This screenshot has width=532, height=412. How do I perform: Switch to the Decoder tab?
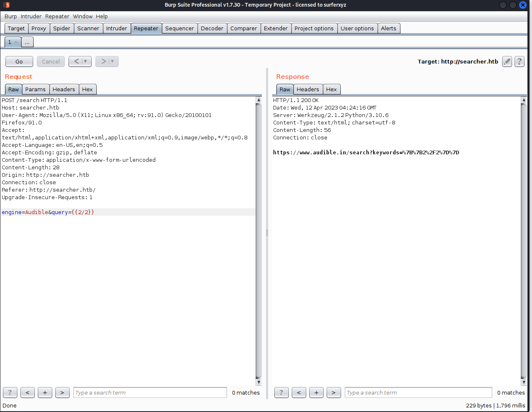(x=212, y=28)
